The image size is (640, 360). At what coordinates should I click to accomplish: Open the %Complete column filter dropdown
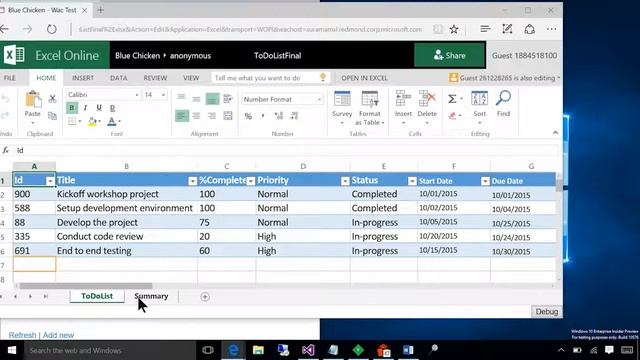click(251, 181)
